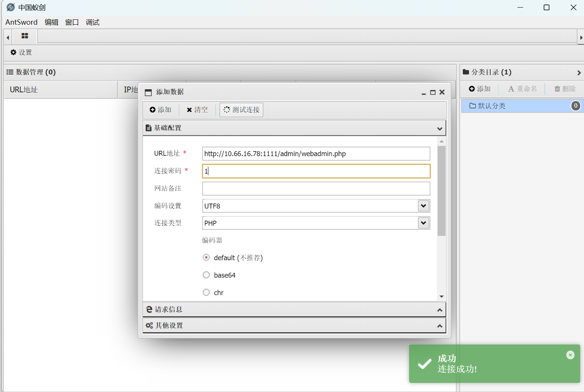Click the 网站备注 input field
584x392 pixels.
click(x=316, y=188)
